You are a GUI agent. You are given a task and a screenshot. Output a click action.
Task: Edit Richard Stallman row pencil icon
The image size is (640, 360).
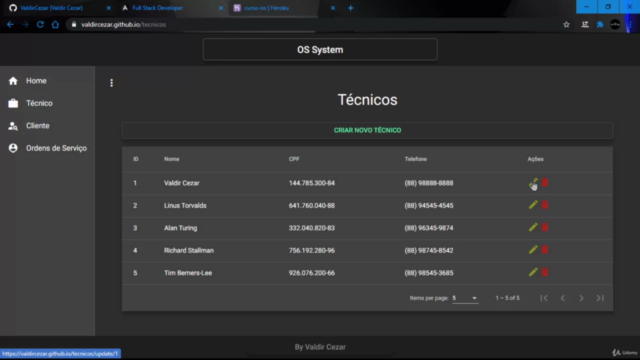533,250
